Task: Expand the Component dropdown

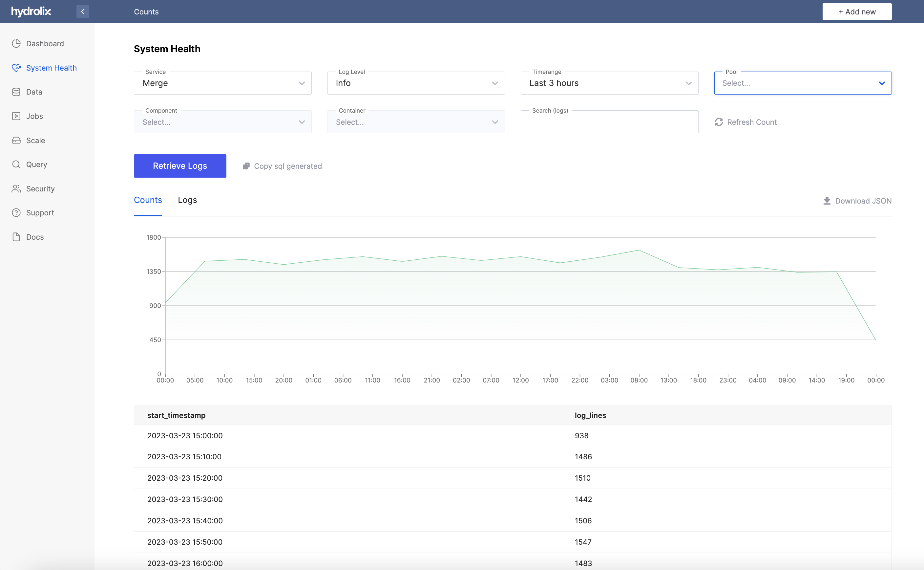Action: (222, 121)
